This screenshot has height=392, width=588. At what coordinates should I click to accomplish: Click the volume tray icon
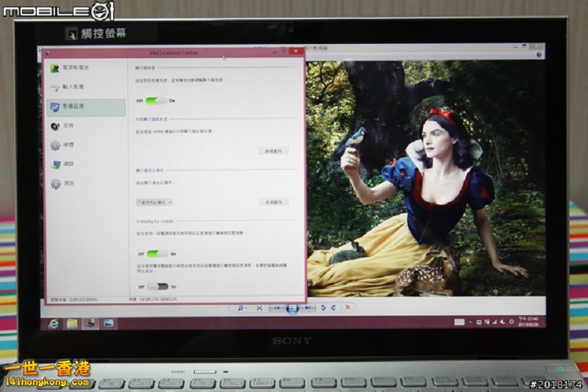tap(501, 322)
